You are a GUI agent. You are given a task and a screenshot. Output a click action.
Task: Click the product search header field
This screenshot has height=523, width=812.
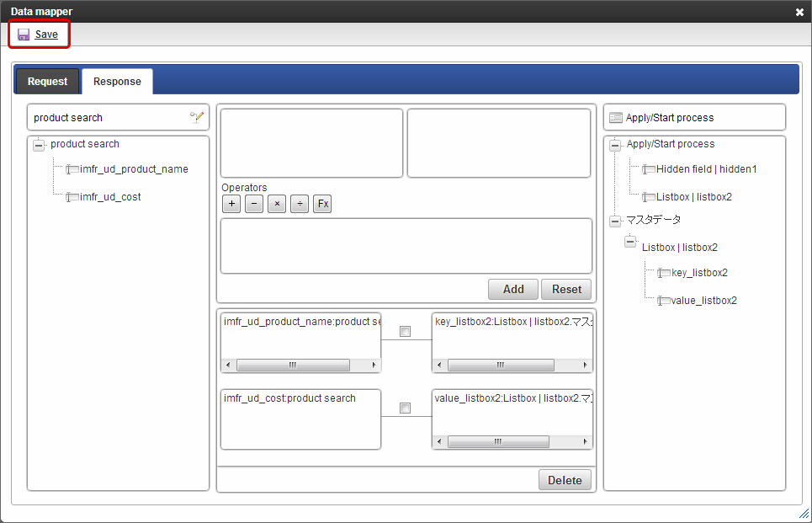pos(118,117)
